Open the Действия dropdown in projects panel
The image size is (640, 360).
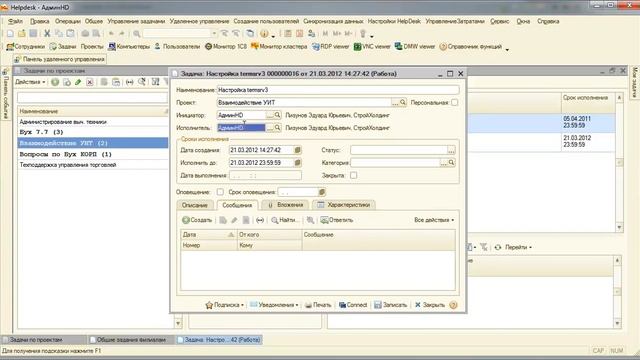[30, 82]
